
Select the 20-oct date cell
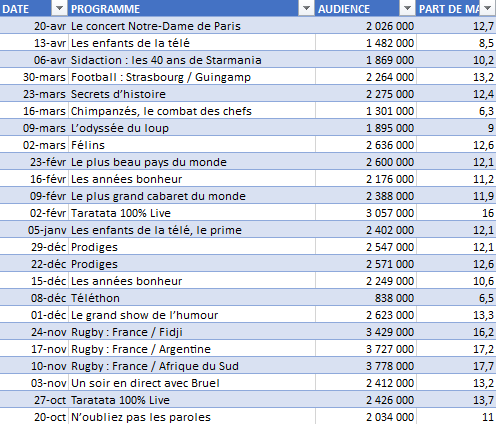(x=34, y=417)
